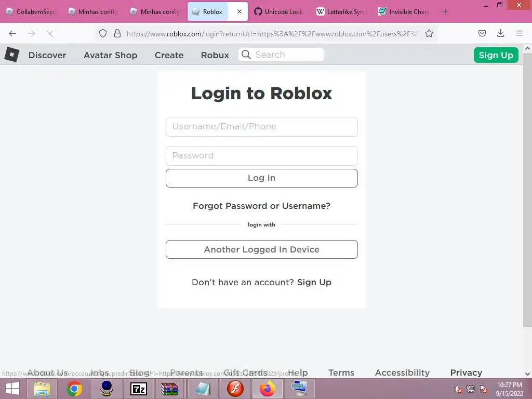Screen dimensions: 532x399
Task: Save to Pocket icon
Action: tap(482, 33)
